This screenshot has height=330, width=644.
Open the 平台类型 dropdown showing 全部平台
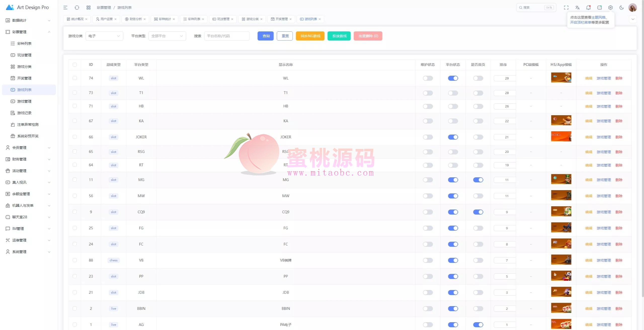(167, 36)
